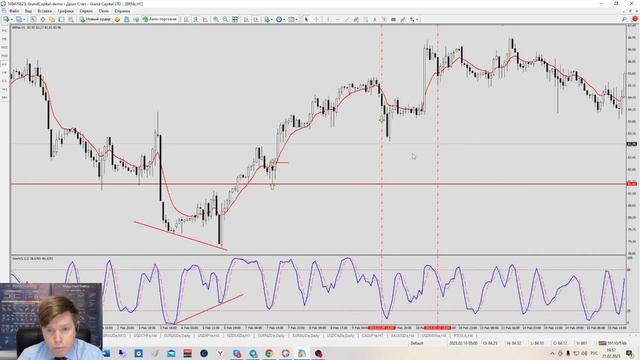640x360 pixels.
Task: Tile chart windows icon
Action: coord(235,19)
